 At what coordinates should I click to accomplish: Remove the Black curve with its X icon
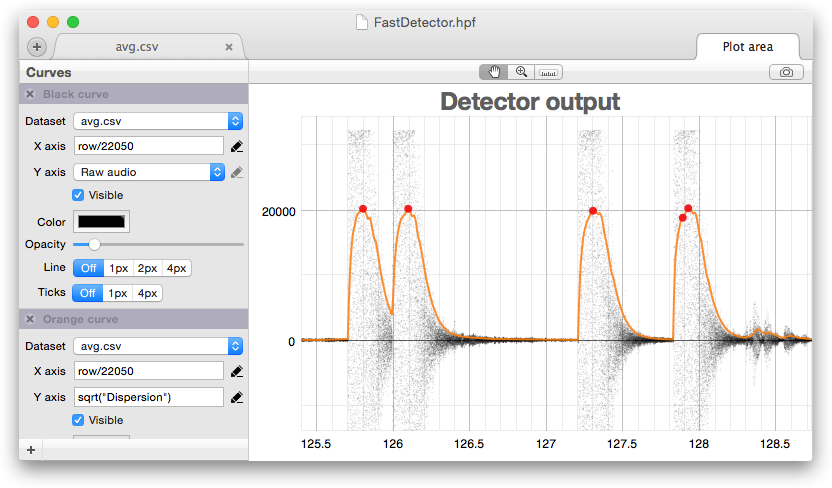[x=30, y=94]
